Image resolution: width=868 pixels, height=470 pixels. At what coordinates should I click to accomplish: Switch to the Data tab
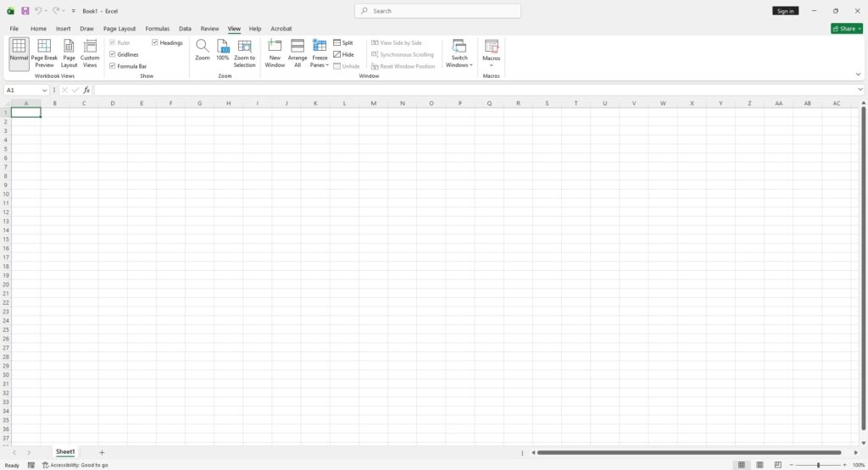click(x=185, y=28)
